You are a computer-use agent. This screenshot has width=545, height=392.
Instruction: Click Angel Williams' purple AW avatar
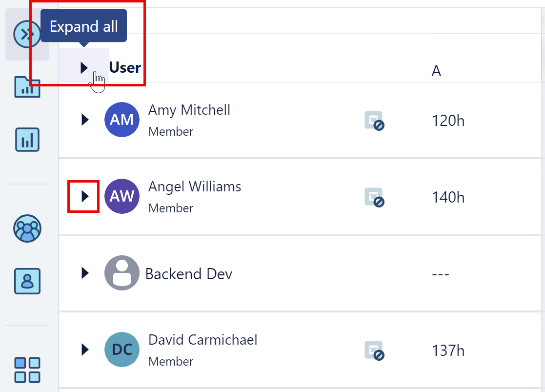click(122, 196)
